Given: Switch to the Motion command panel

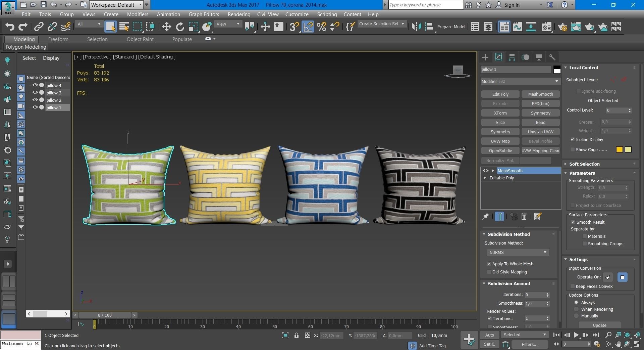Looking at the screenshot, I should coord(525,57).
